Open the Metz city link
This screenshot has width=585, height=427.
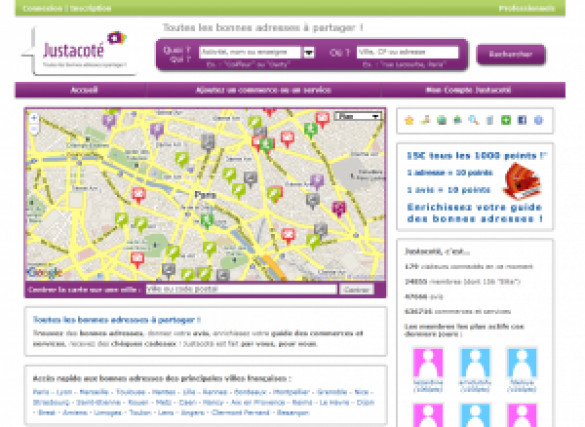[x=163, y=402]
